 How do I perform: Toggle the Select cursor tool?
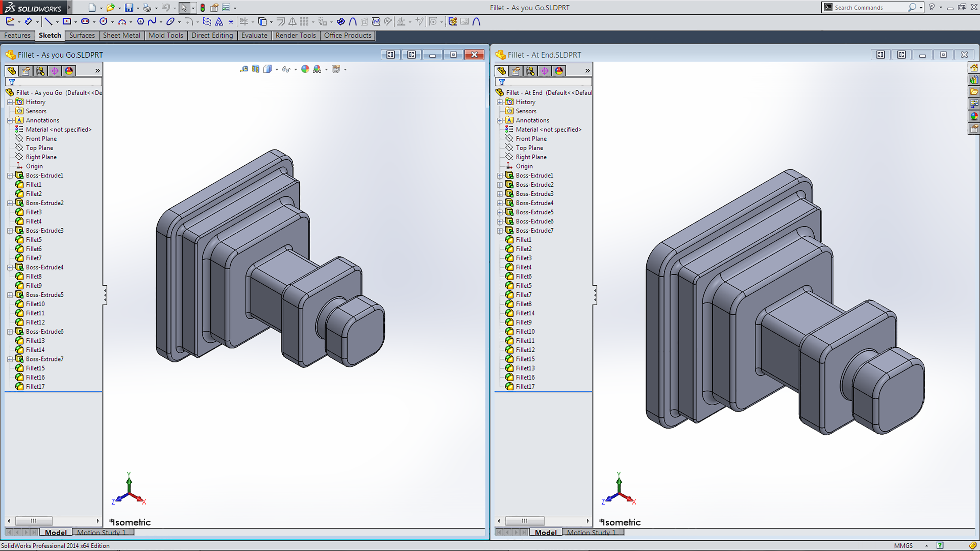184,8
